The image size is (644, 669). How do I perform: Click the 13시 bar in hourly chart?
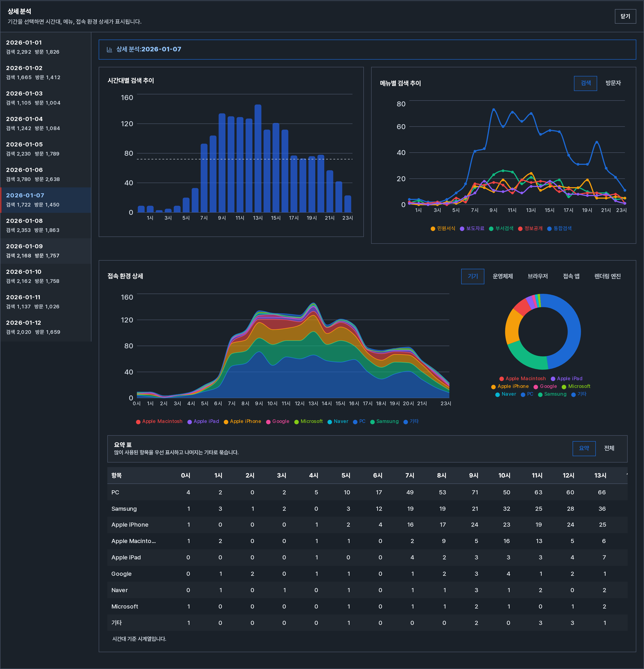[x=258, y=158]
